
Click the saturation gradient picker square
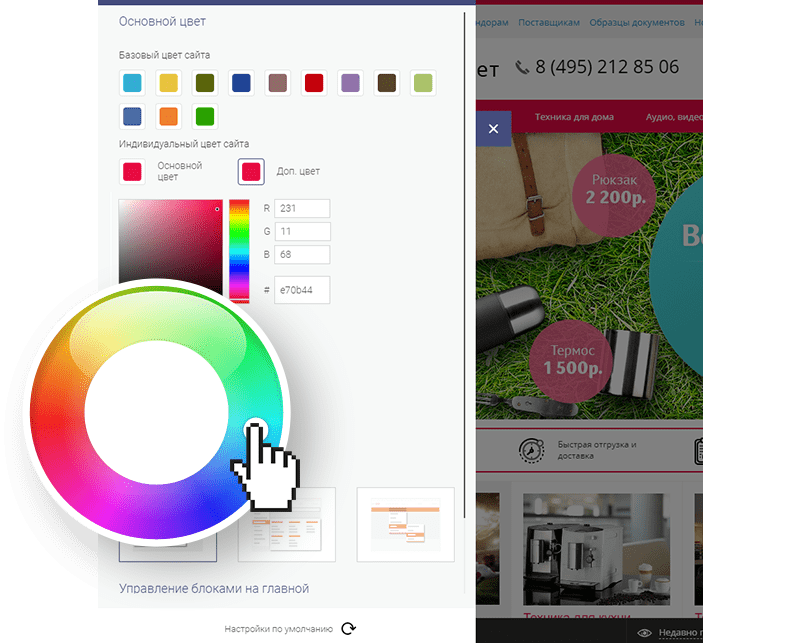tap(170, 245)
